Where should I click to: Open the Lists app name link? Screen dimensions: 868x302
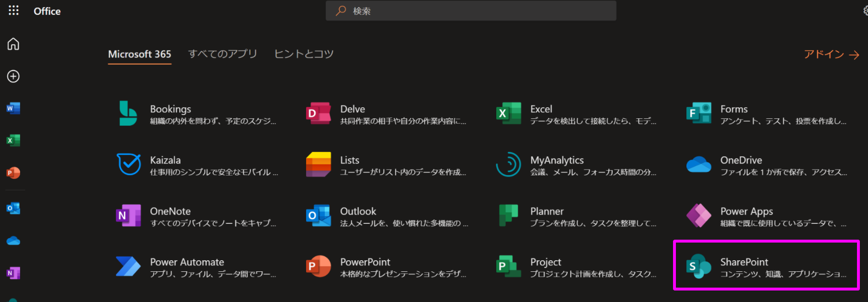coord(350,160)
